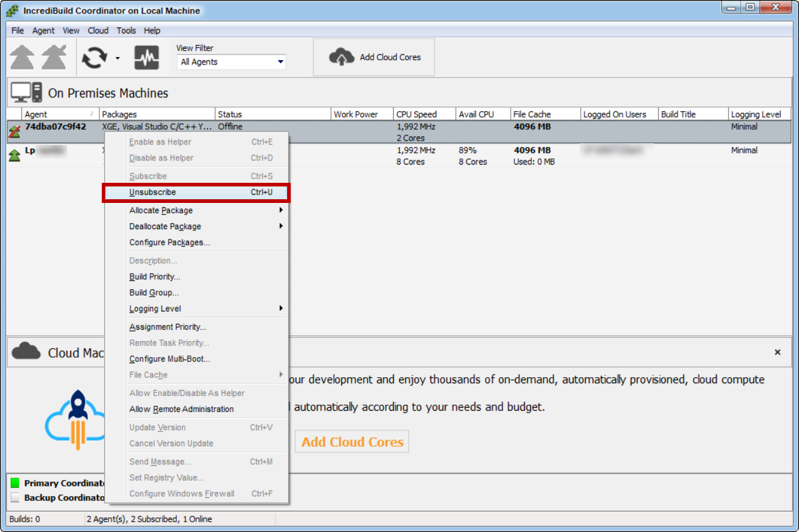Sort by the Logging Level column header
Image resolution: width=799 pixels, height=532 pixels.
pyautogui.click(x=759, y=114)
